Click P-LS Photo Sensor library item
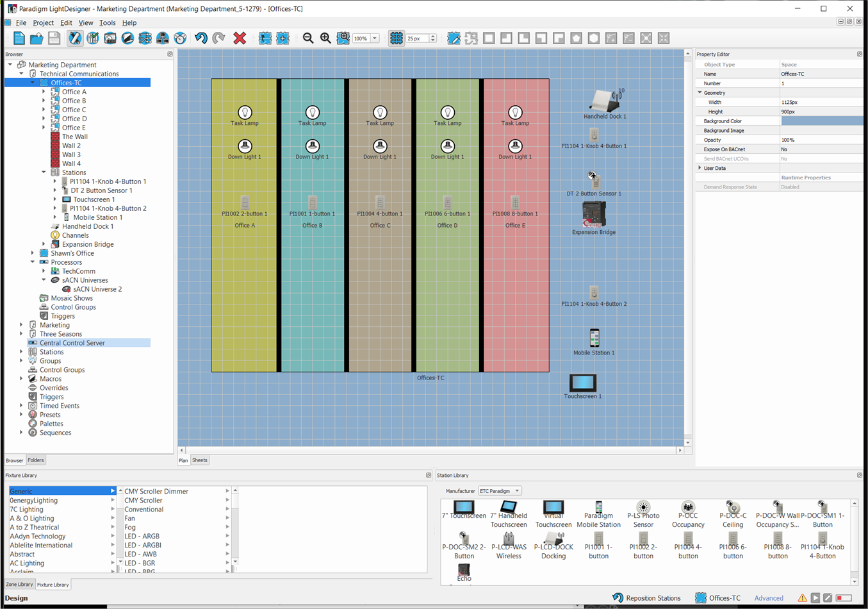 [643, 515]
